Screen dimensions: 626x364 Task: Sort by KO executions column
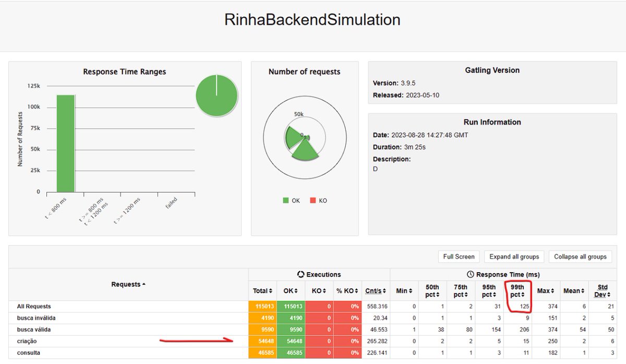point(318,290)
